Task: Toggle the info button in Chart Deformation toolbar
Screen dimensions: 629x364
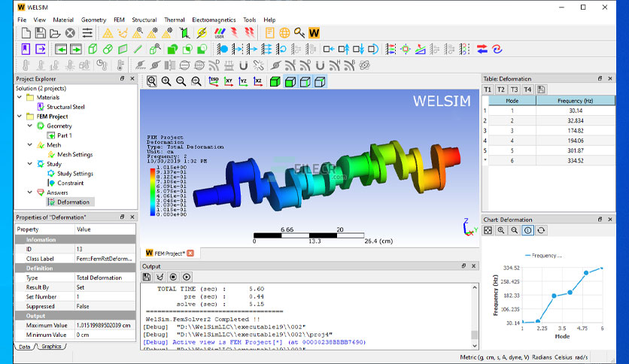Action: [x=527, y=230]
